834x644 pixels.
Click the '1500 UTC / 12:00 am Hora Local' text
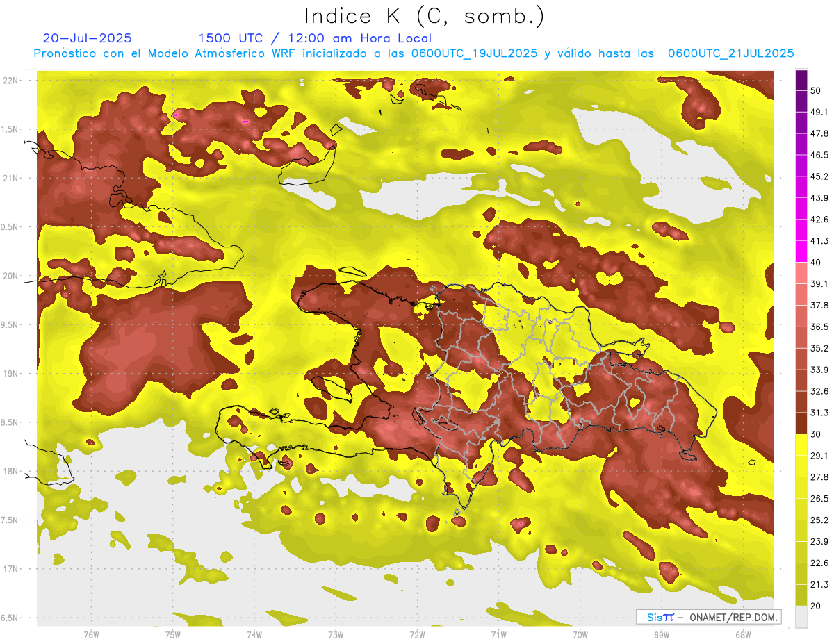(x=315, y=39)
